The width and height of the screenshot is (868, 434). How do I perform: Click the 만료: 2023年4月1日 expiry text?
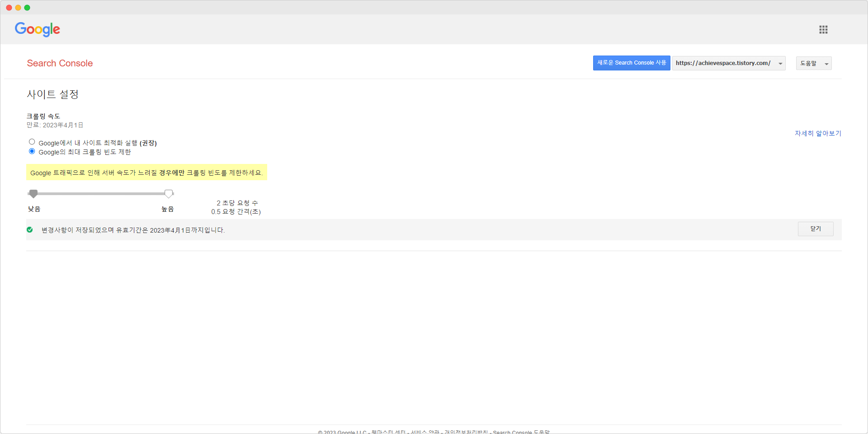[x=55, y=125]
